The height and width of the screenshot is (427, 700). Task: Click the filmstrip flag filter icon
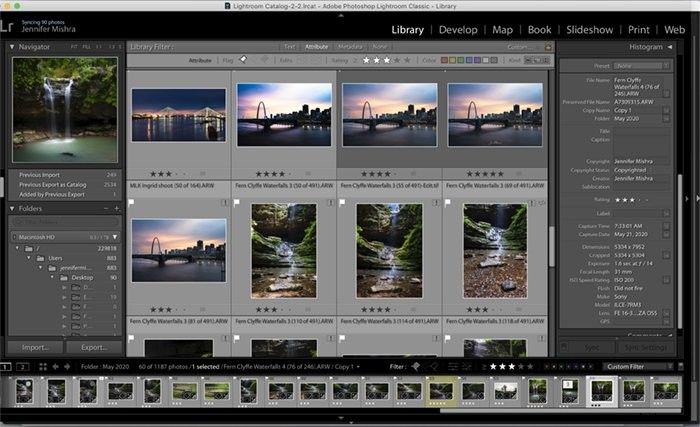[416, 367]
